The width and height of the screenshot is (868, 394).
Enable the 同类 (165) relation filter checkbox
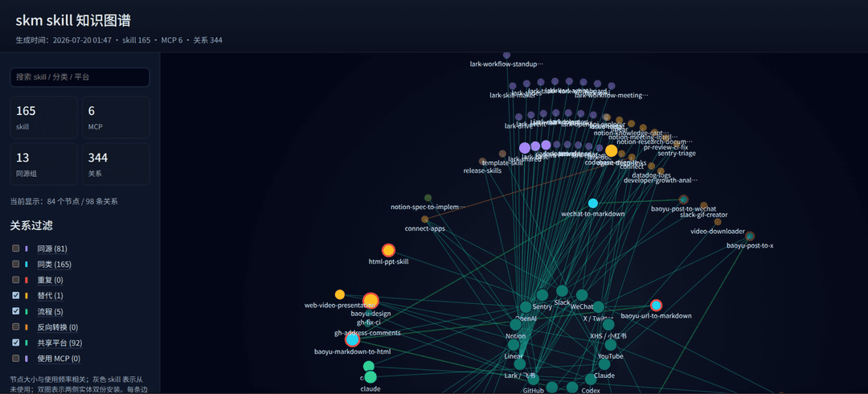[x=16, y=265]
